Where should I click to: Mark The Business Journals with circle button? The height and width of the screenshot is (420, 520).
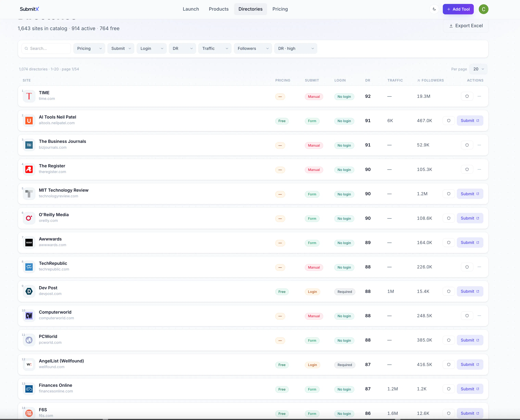click(x=467, y=145)
